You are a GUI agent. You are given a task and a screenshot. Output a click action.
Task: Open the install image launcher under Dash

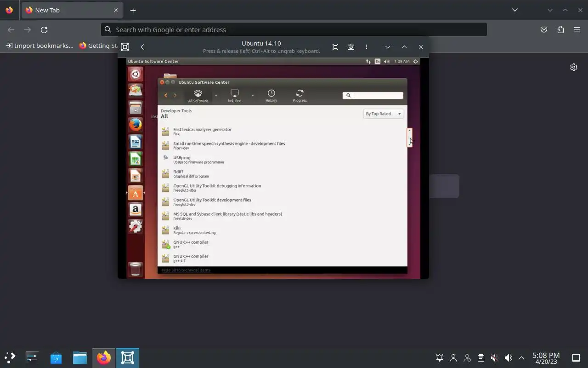click(x=135, y=91)
